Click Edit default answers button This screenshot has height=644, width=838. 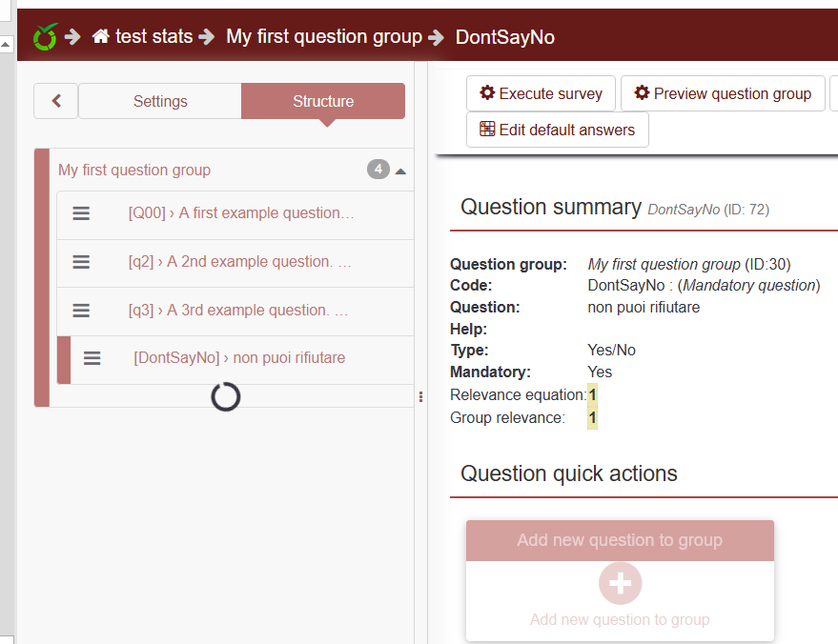tap(557, 130)
